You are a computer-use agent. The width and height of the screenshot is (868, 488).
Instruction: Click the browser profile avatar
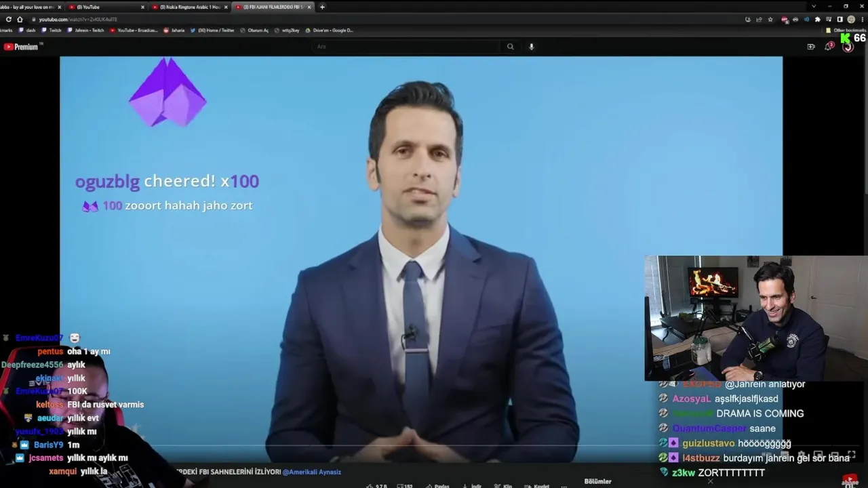(x=850, y=19)
